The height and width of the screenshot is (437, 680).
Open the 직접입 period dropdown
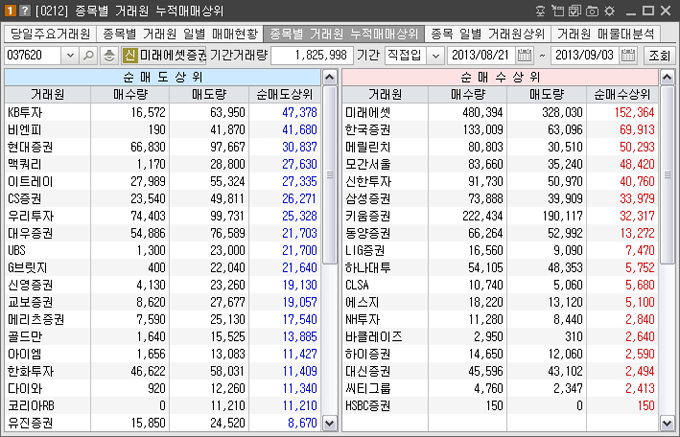point(436,55)
